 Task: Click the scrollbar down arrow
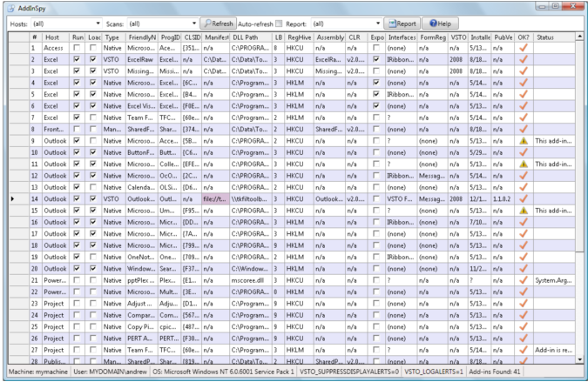[579, 359]
